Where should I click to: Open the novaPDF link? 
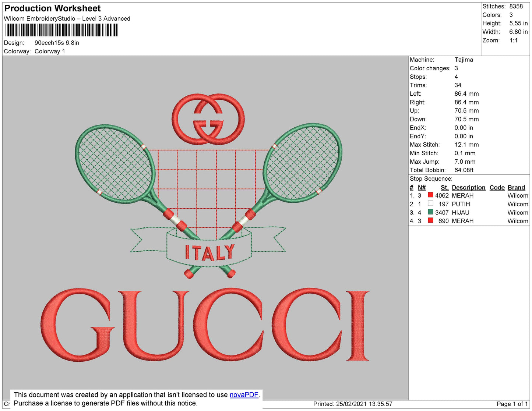244,395
